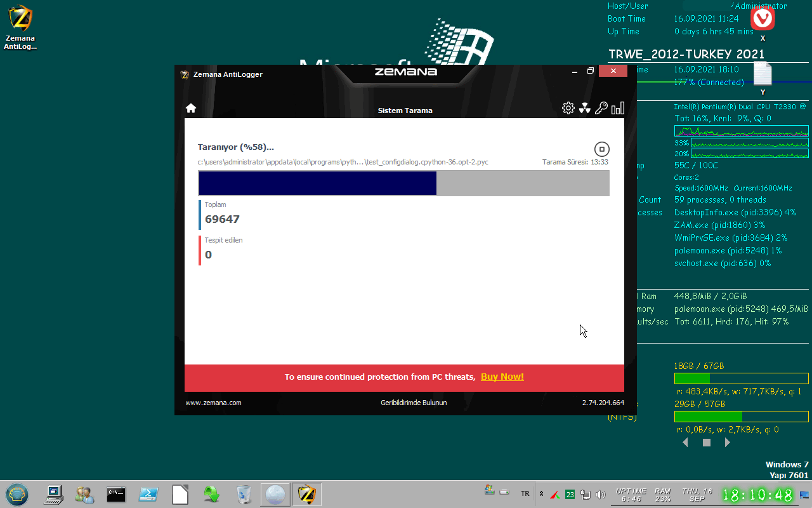
Task: Click the Tarama Süresi: 13:33 text
Action: point(575,162)
